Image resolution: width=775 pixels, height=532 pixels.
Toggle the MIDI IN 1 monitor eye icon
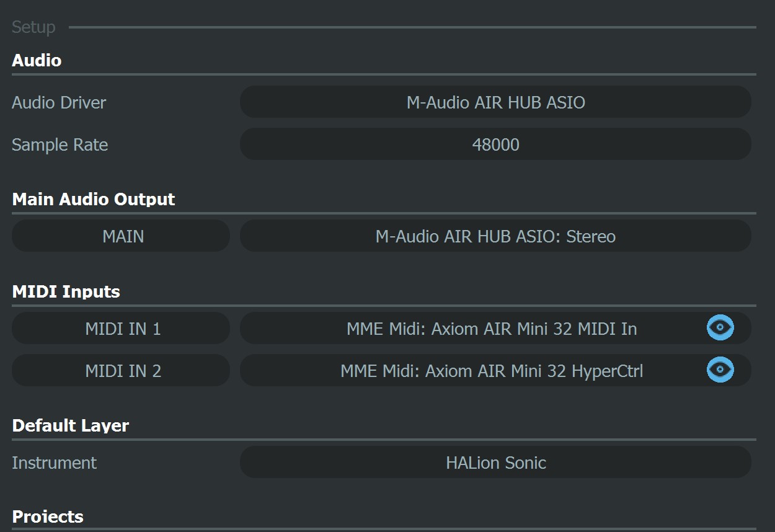click(x=720, y=327)
